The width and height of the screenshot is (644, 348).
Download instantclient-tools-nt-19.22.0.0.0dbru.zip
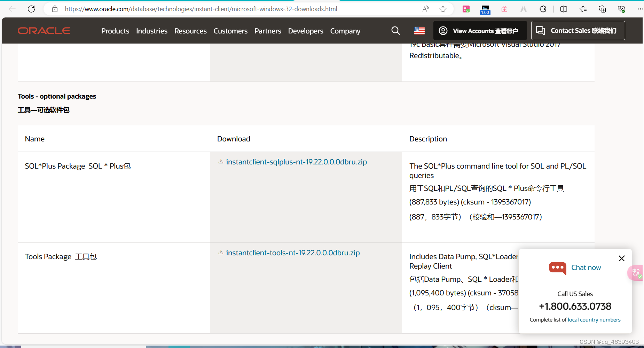click(x=293, y=253)
